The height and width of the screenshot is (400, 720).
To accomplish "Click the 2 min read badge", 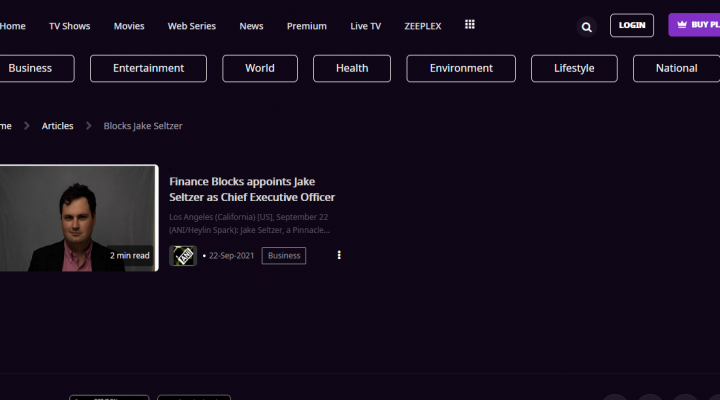I will coord(129,255).
